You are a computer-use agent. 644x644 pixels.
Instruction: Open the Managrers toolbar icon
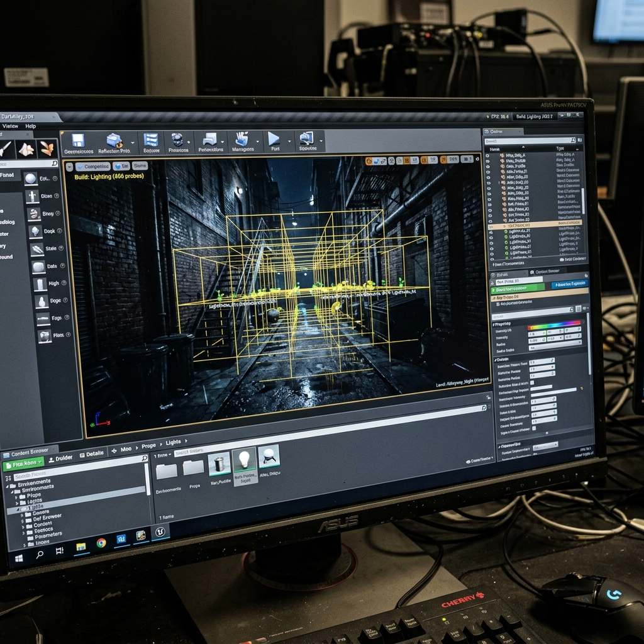[242, 139]
